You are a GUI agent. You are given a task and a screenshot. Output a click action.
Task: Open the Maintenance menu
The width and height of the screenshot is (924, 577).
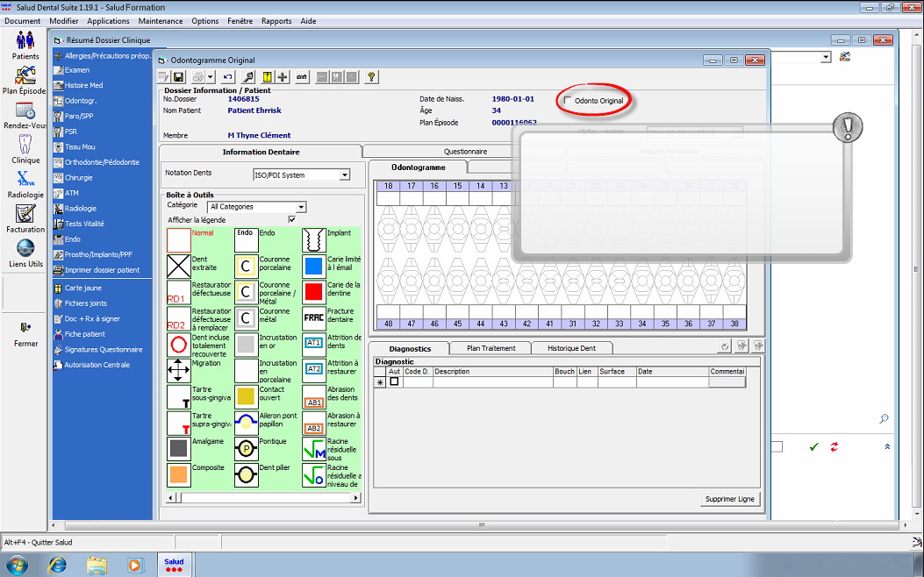tap(161, 21)
